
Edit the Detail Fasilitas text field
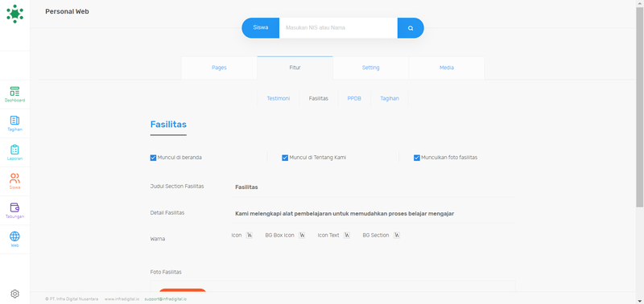pyautogui.click(x=374, y=214)
